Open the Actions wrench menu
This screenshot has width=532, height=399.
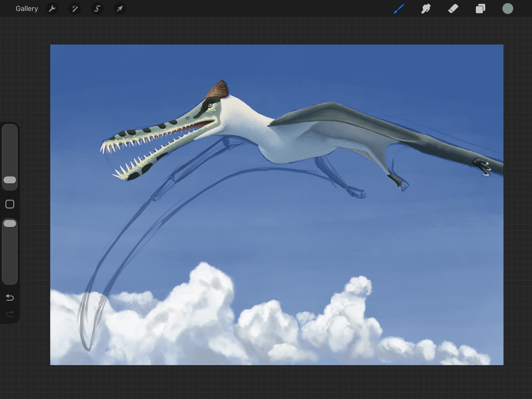click(52, 9)
